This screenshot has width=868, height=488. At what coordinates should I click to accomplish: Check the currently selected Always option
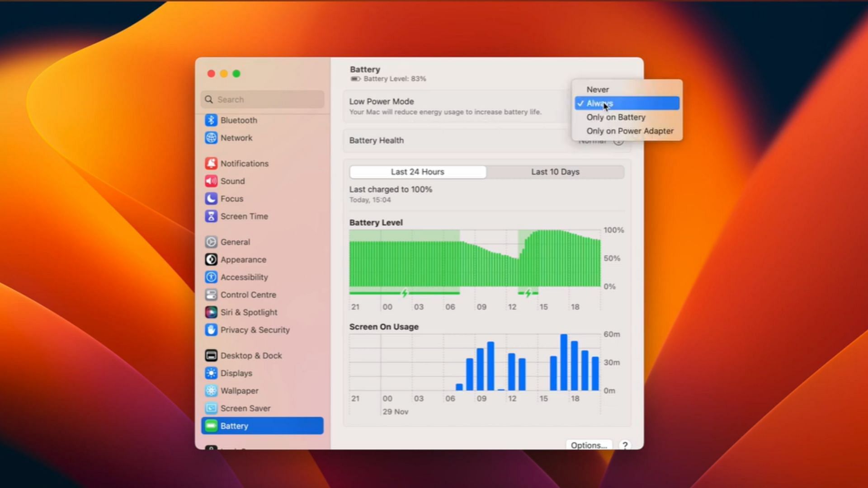point(626,103)
